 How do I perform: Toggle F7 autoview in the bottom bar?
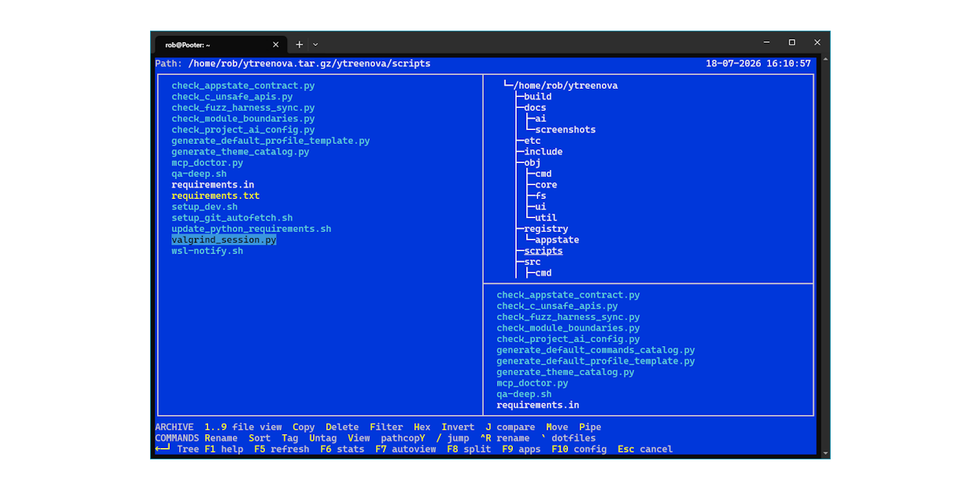point(405,449)
